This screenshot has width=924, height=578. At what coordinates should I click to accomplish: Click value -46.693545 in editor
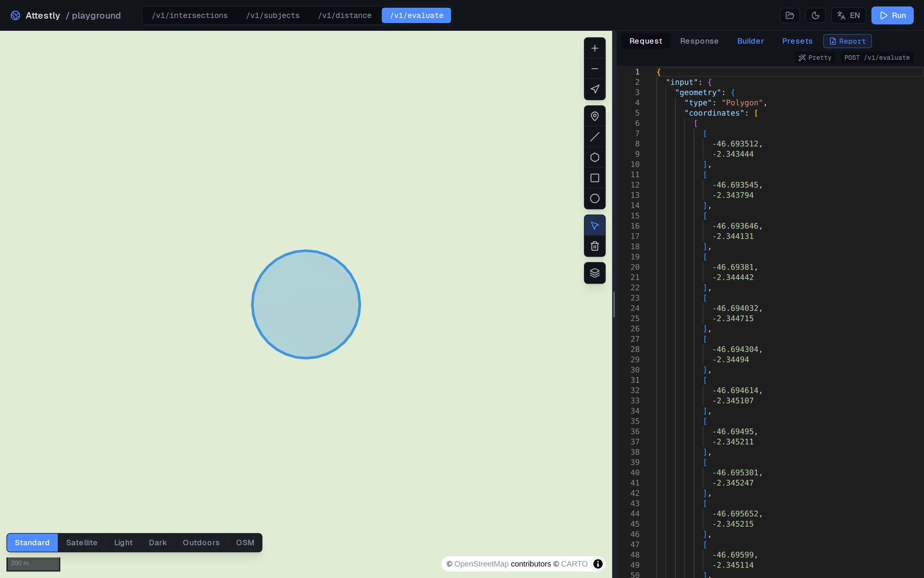coord(735,185)
